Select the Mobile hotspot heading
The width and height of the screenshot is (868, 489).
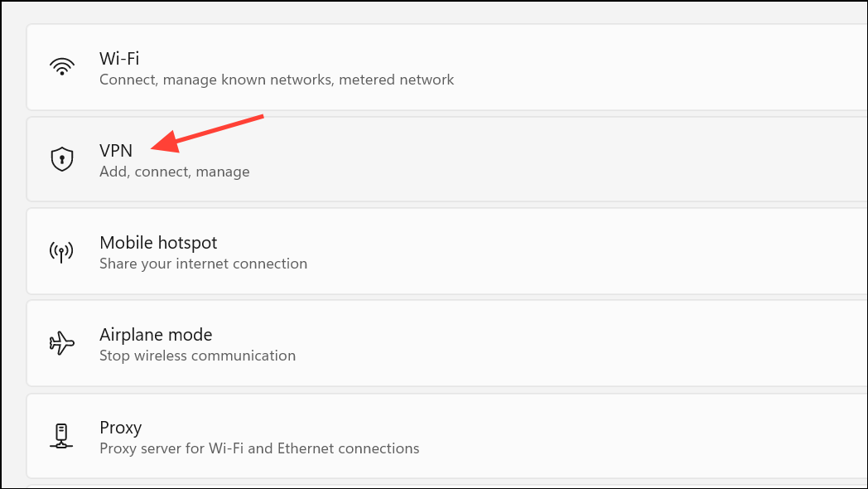tap(158, 243)
